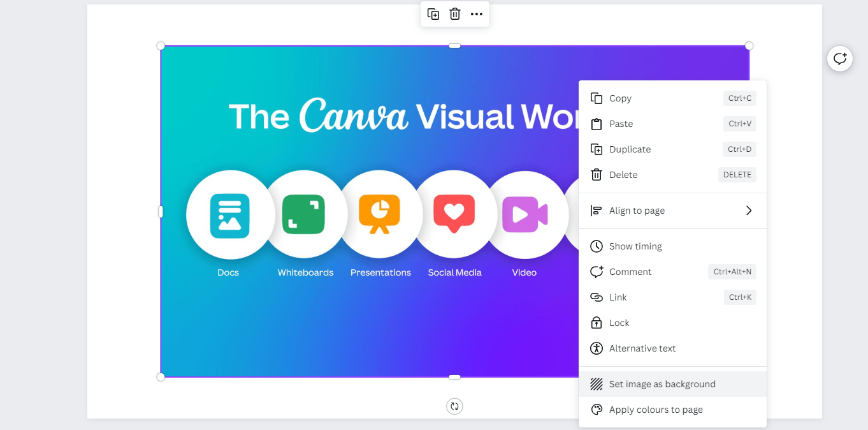
Task: Click the add comment bubble icon beside the page
Action: [x=840, y=59]
